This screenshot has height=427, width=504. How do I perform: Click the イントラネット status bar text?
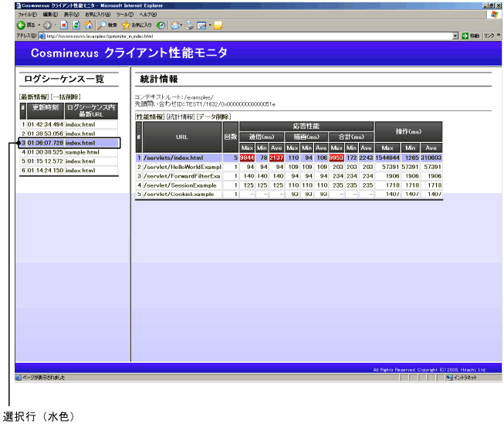(x=465, y=378)
